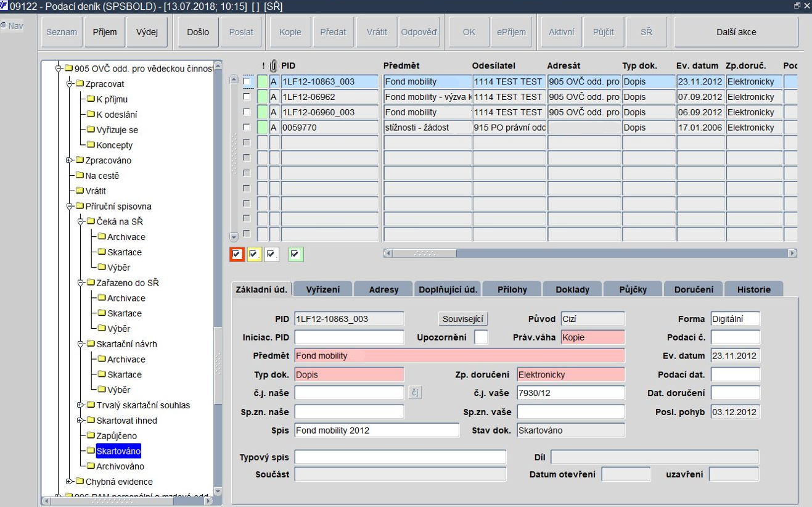The height and width of the screenshot is (507, 812).
Task: Open the Doplňující úd. tab
Action: coord(448,289)
